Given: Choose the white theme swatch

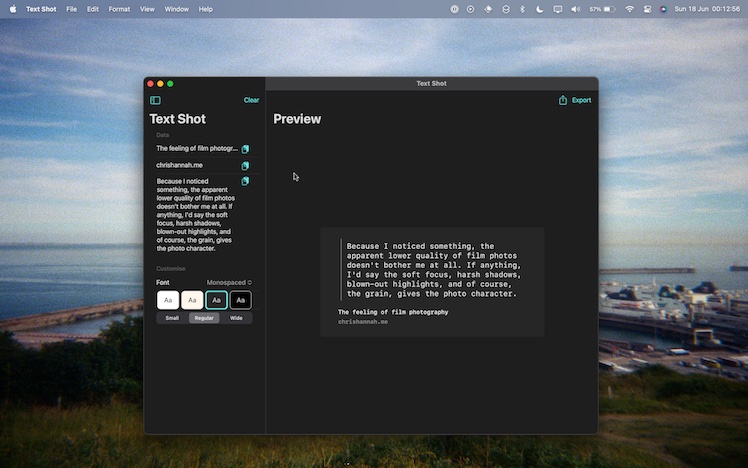Looking at the screenshot, I should (x=168, y=300).
